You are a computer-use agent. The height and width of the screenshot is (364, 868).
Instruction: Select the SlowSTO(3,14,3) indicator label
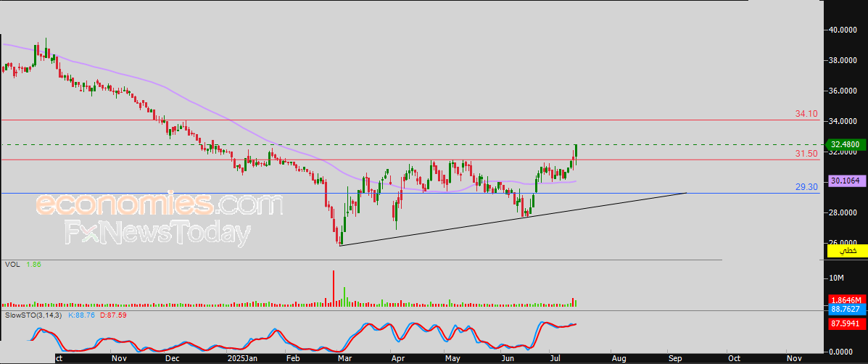click(34, 315)
